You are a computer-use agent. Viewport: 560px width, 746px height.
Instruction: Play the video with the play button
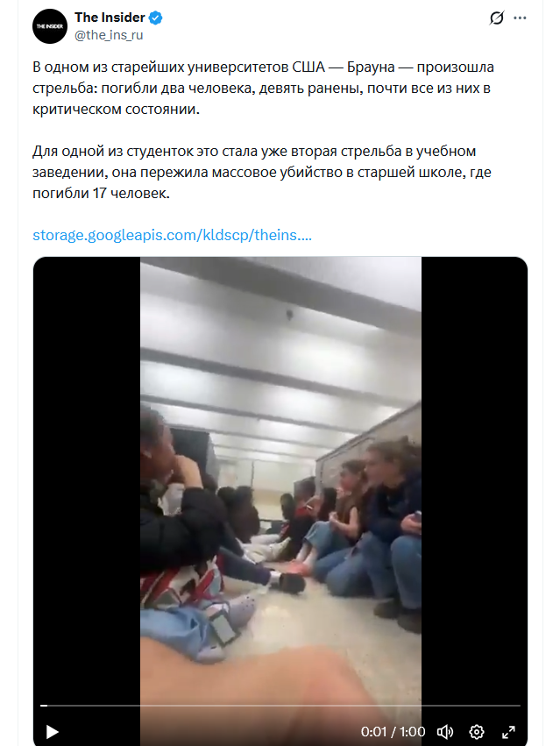tap(52, 732)
